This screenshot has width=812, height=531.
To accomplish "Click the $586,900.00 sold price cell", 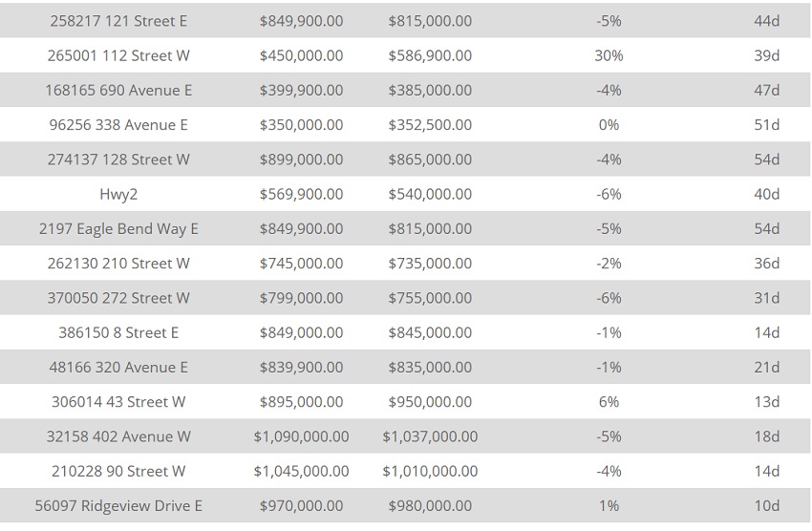I will 430,55.
